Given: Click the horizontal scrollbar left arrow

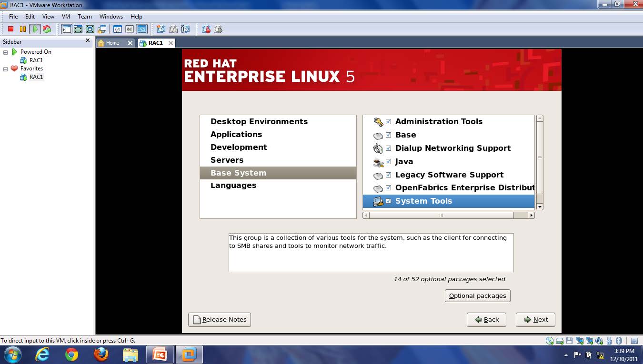Looking at the screenshot, I should point(366,216).
